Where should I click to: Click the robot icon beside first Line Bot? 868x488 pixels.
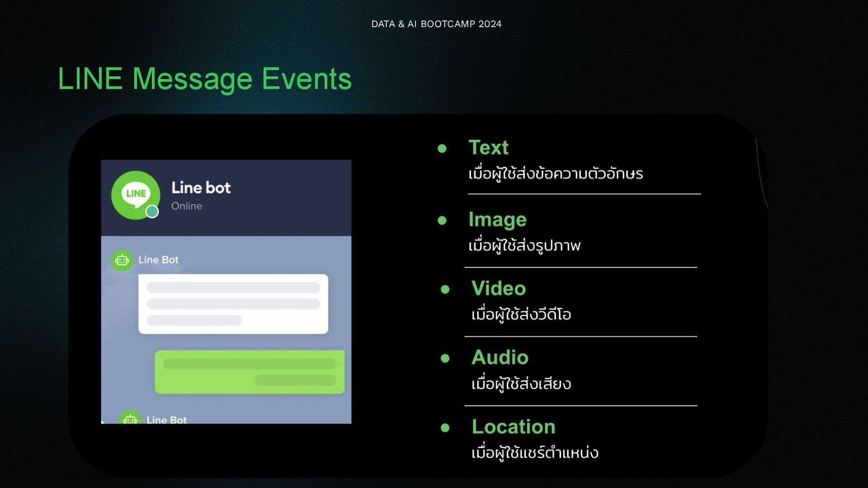pyautogui.click(x=122, y=260)
